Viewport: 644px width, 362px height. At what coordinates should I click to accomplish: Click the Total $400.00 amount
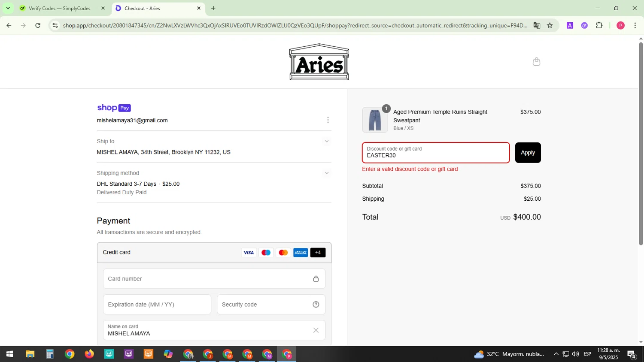(527, 217)
